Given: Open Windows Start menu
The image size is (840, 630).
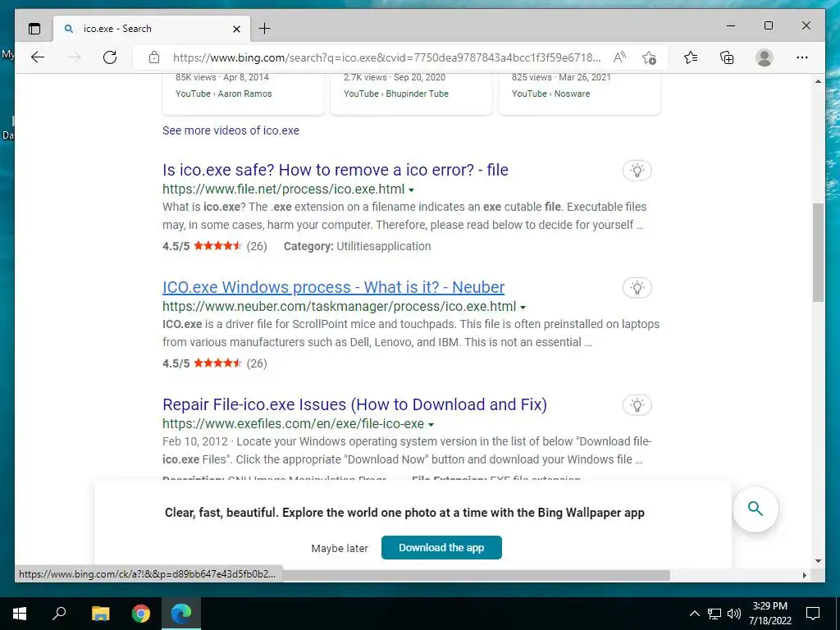Looking at the screenshot, I should pos(20,614).
